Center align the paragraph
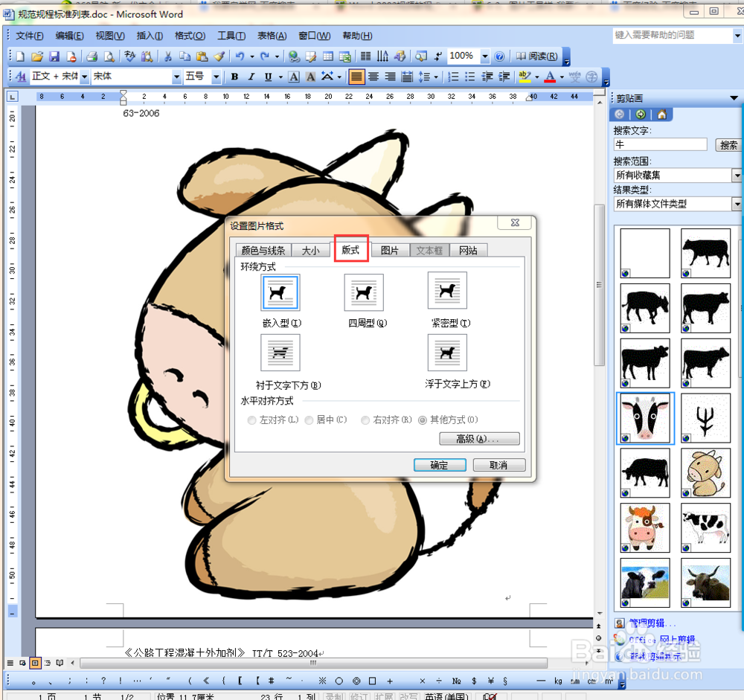The height and width of the screenshot is (700, 744). coord(373,77)
